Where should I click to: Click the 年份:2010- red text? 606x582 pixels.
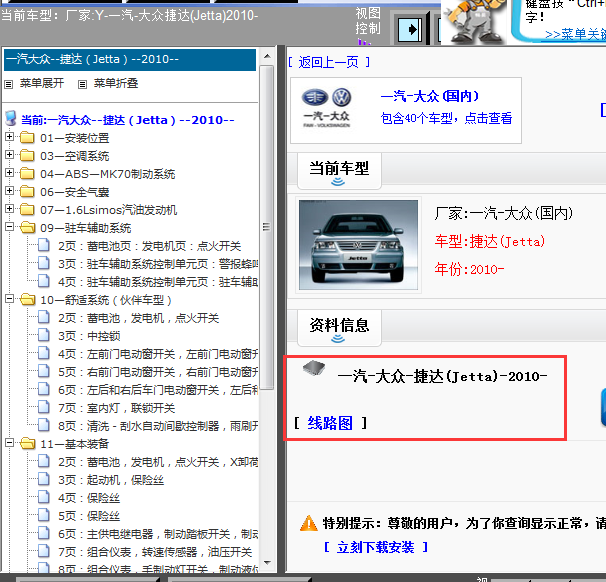point(469,269)
